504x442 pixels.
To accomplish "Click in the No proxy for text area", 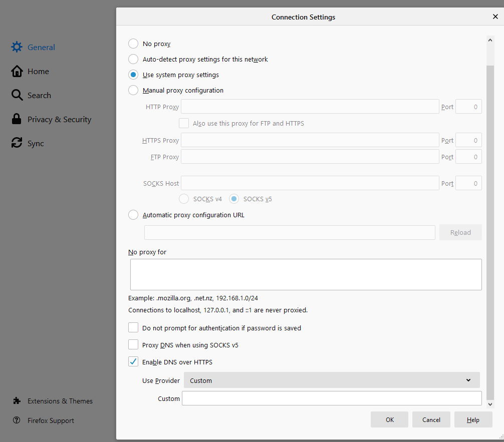I will (306, 274).
